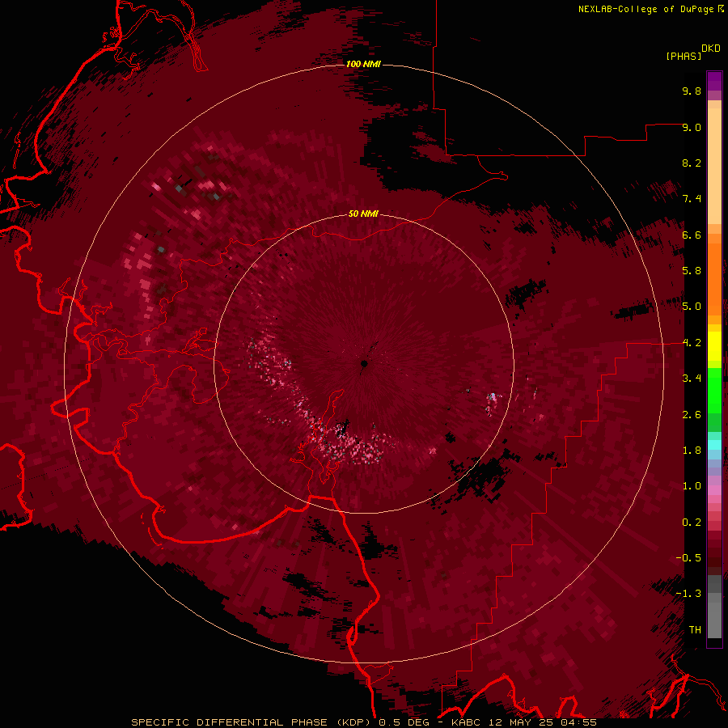Select the 8.2 legend value
The image size is (728, 728).
pyautogui.click(x=692, y=163)
